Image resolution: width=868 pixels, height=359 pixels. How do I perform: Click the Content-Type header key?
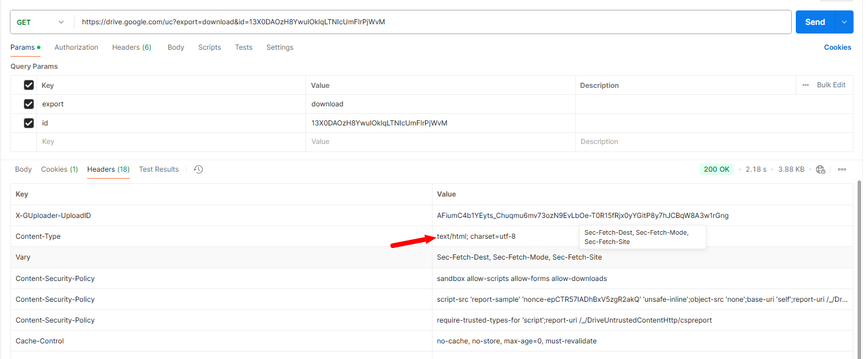click(x=38, y=236)
